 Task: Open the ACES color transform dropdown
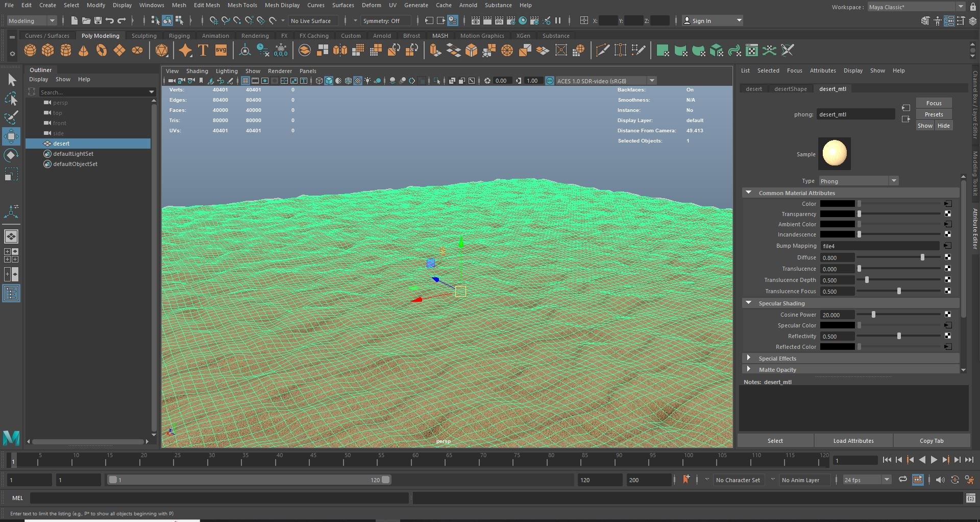click(606, 81)
